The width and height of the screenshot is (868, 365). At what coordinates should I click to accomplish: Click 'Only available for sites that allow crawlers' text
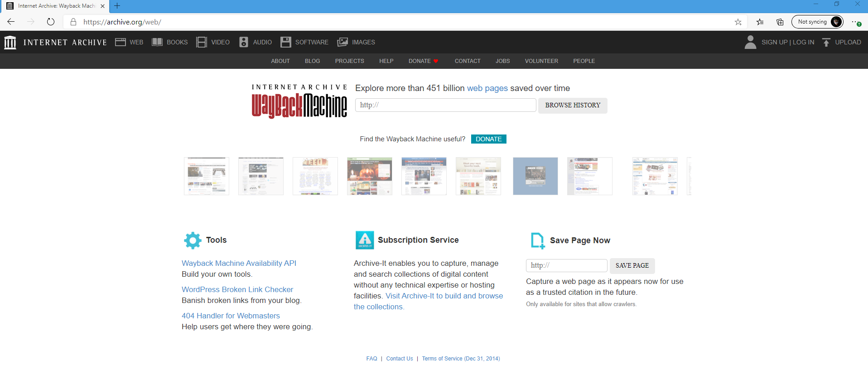coord(581,304)
